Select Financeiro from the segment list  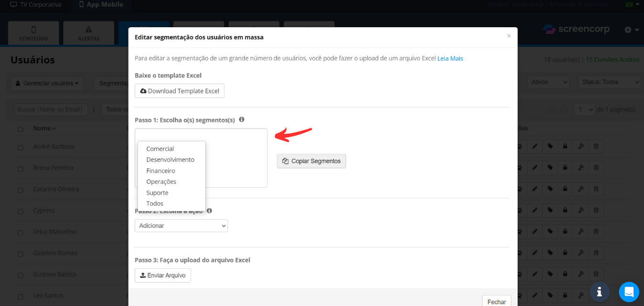160,171
